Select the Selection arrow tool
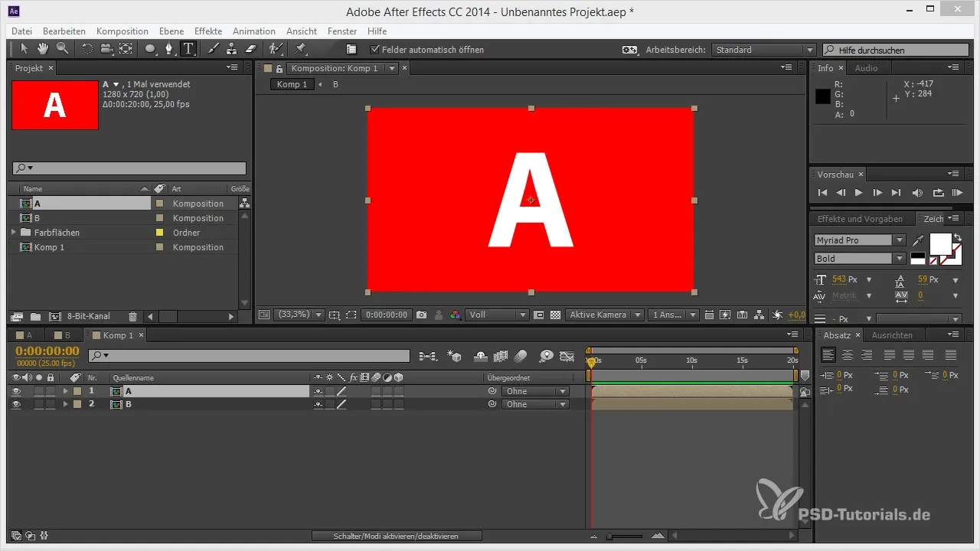 (x=24, y=49)
